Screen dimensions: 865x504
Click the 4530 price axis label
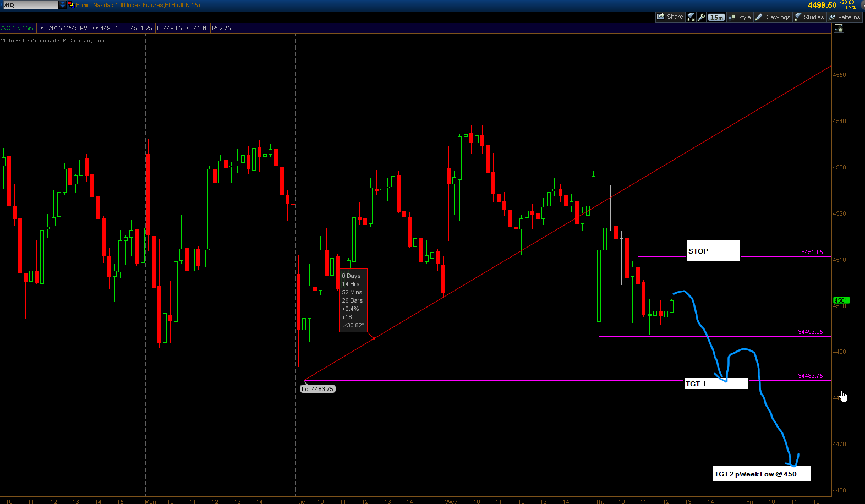(x=840, y=167)
